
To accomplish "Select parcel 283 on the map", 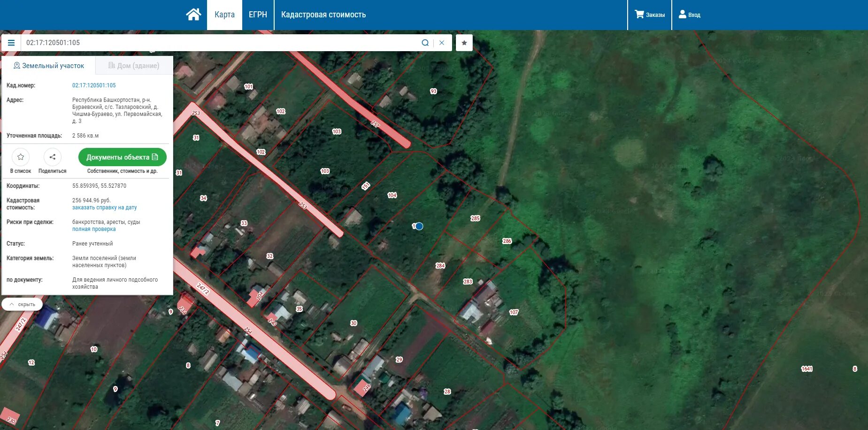I will point(468,282).
